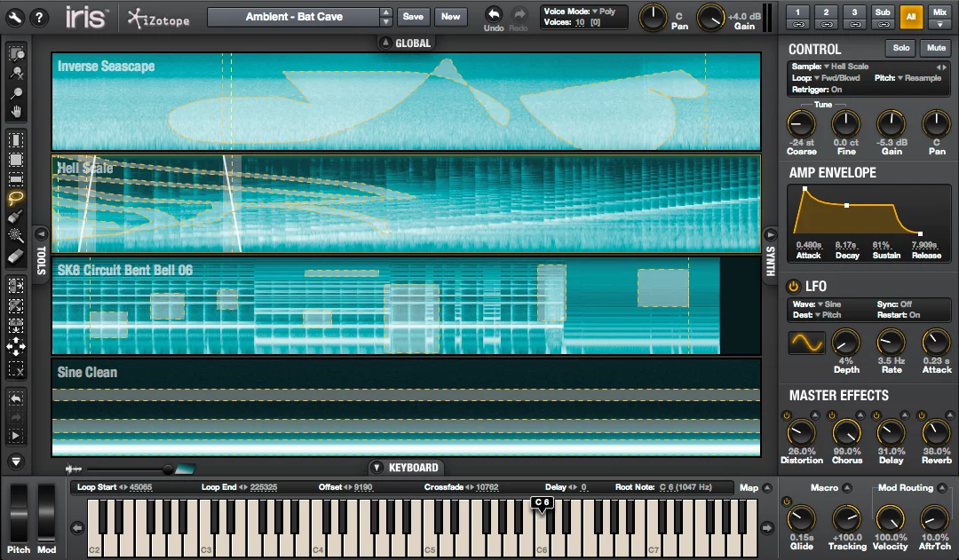Click the wrench settings icon
Image resolution: width=959 pixels, height=560 pixels.
click(x=14, y=15)
